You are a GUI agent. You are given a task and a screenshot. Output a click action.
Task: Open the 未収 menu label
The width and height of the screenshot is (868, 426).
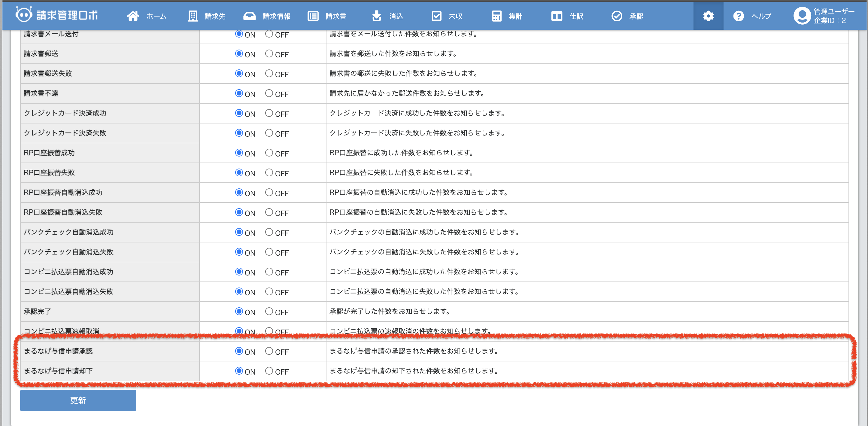pos(456,16)
